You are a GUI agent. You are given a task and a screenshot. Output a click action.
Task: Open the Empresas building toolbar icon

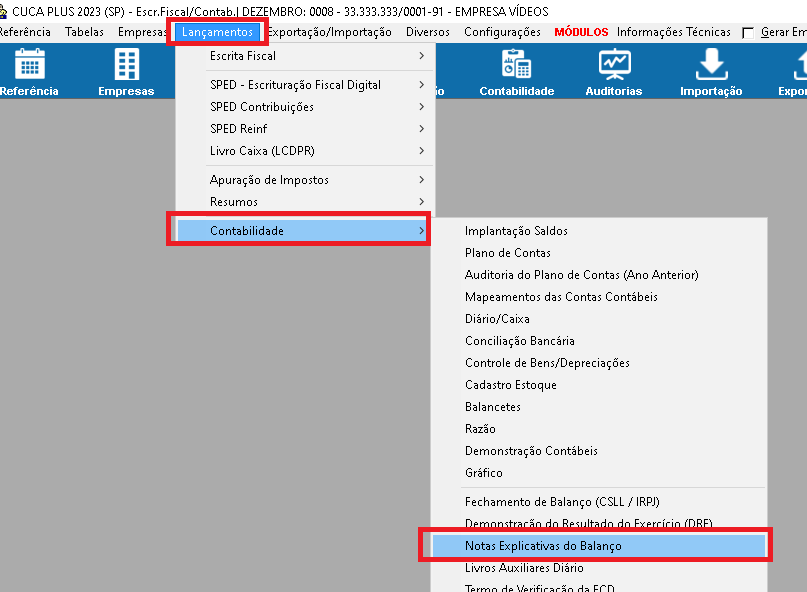127,64
